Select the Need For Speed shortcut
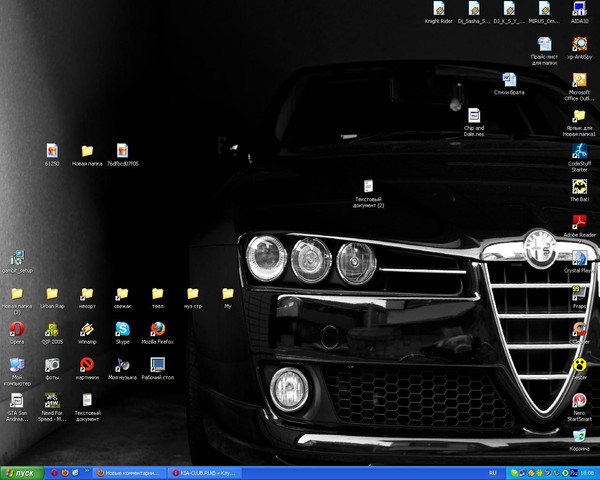 (52, 400)
